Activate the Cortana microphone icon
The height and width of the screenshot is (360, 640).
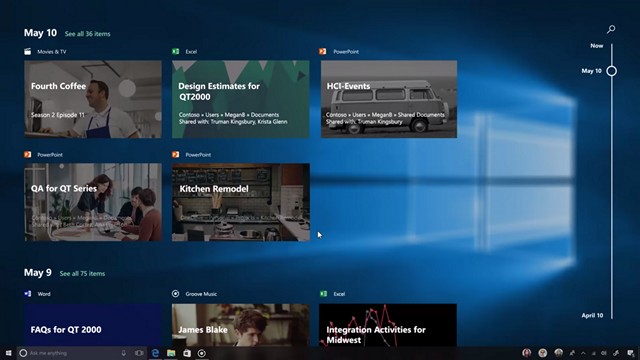coord(123,353)
